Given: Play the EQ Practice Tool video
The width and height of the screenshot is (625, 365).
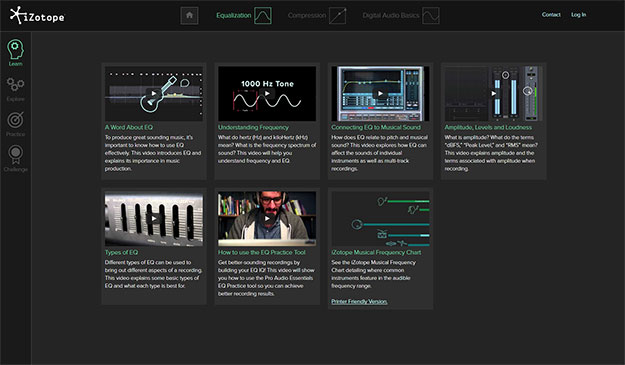Looking at the screenshot, I should coord(267,218).
